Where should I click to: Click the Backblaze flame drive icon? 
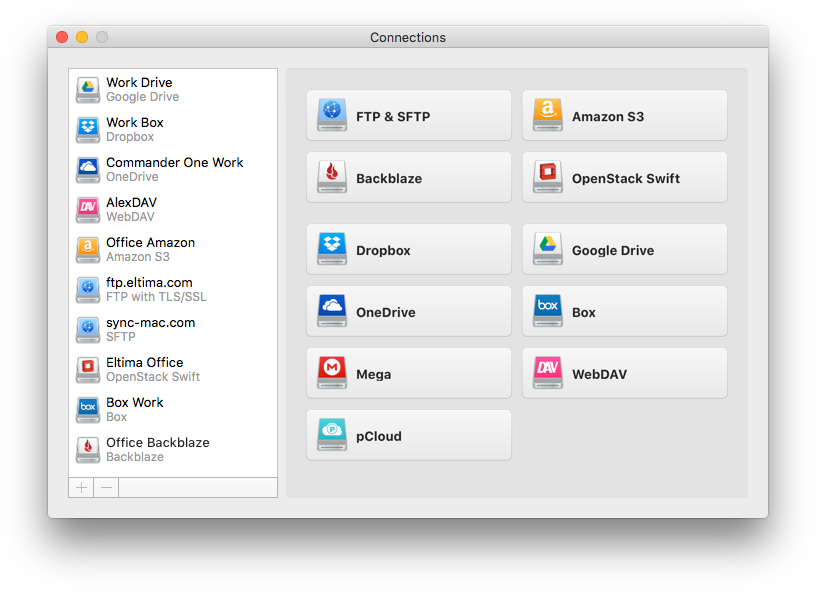[x=331, y=177]
